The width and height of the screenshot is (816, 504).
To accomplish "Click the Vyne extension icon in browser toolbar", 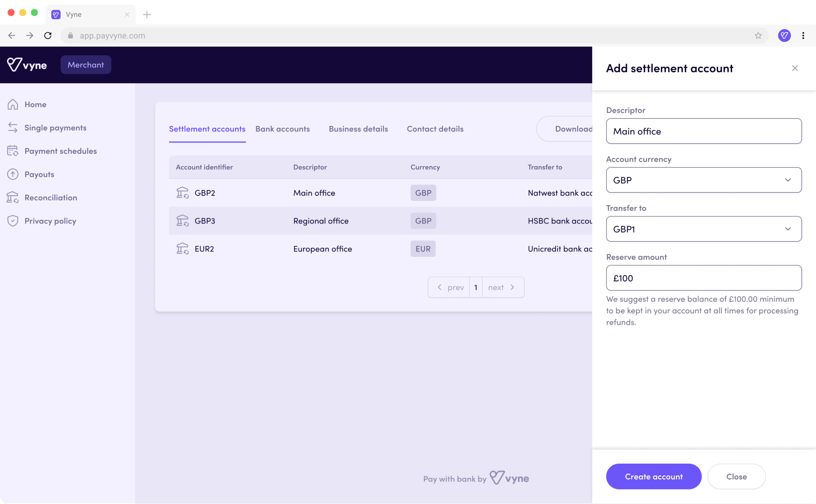I will click(x=784, y=36).
